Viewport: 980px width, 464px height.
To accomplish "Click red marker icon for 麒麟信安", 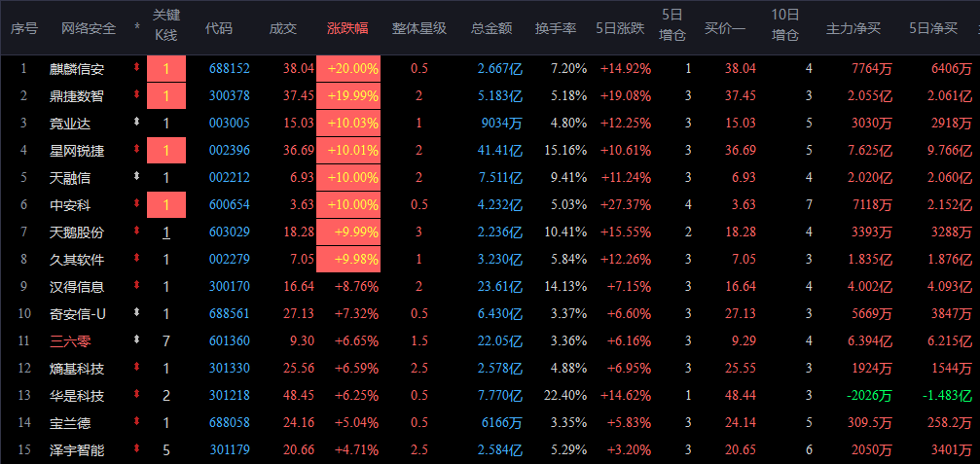I will 137,68.
